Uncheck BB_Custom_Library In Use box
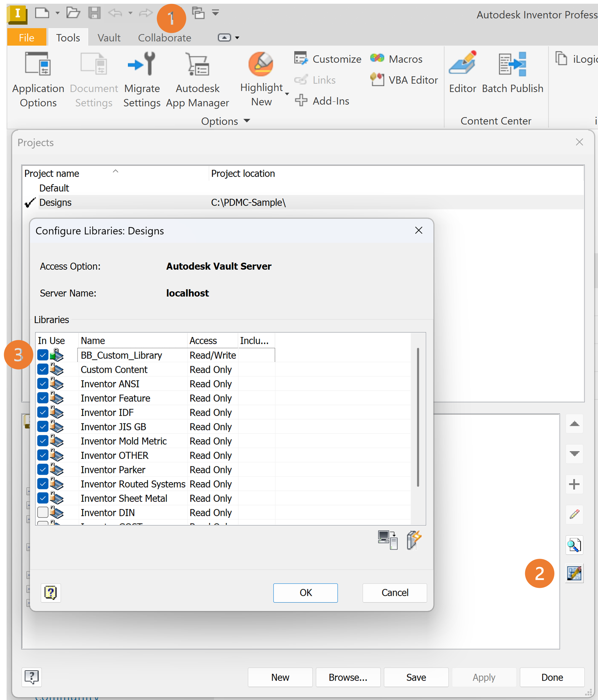598x700 pixels. point(43,355)
